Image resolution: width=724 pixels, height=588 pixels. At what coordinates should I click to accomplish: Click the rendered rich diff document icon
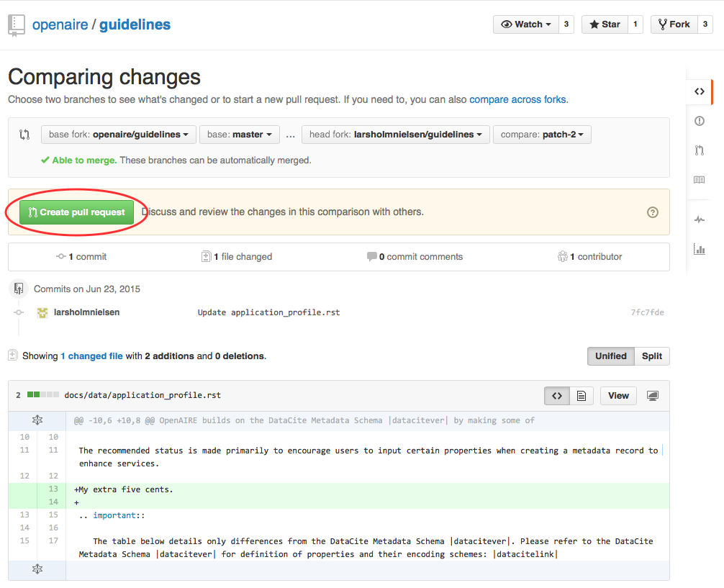582,396
